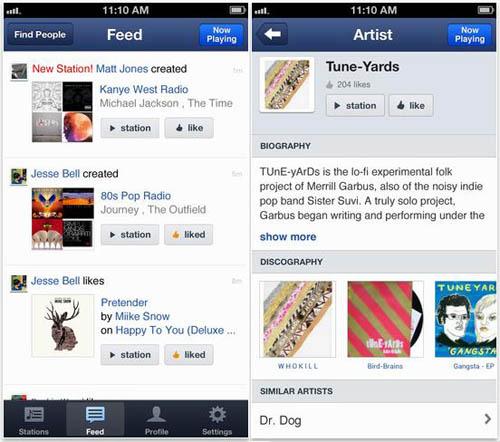Open the WHOKILL album cover

point(298,319)
